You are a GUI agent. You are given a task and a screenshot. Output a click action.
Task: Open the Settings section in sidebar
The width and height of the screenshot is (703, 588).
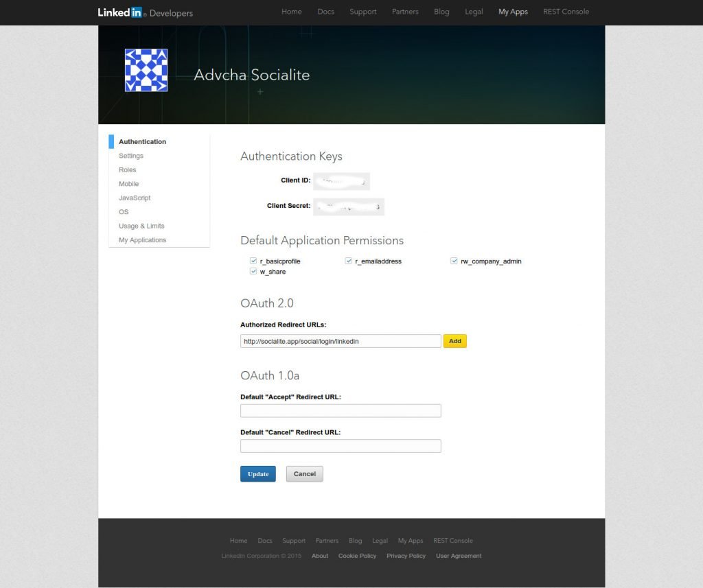point(130,156)
